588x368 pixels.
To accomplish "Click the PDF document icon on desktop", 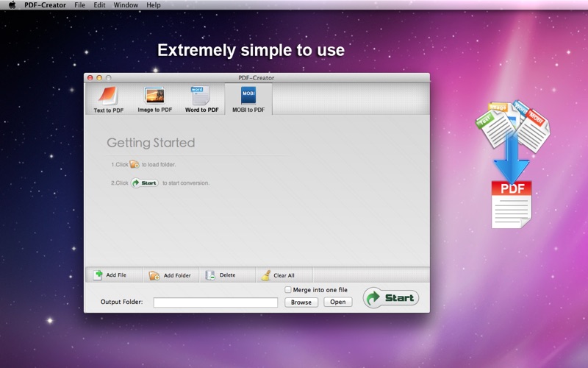I will coord(512,205).
